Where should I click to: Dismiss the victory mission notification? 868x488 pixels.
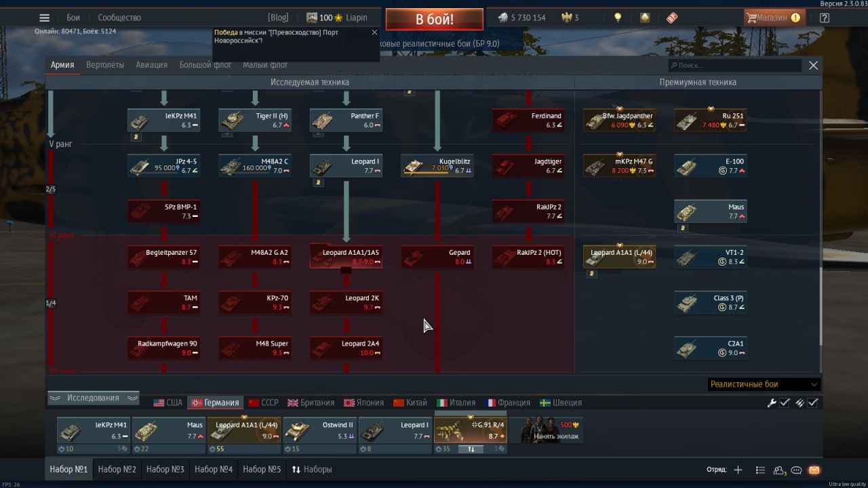[374, 32]
